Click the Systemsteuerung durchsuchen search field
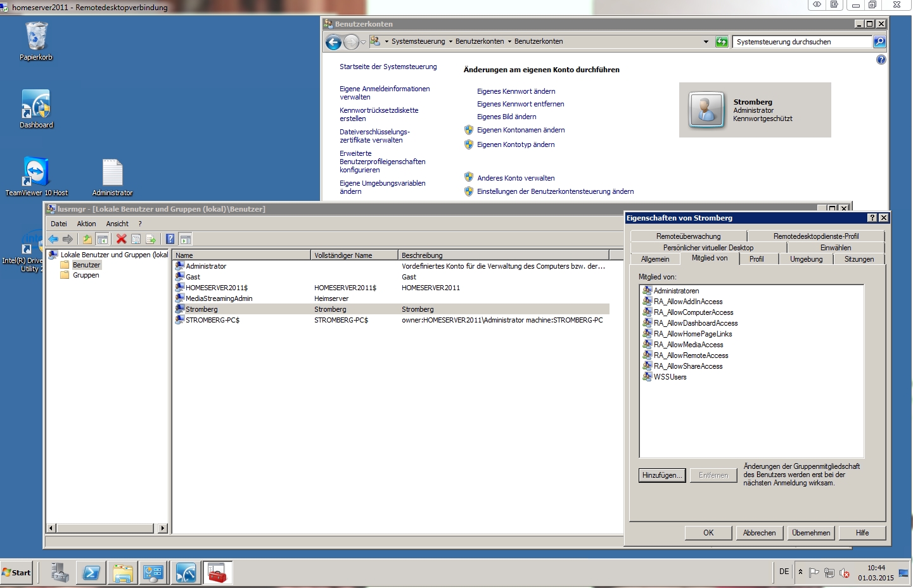 [x=801, y=42]
